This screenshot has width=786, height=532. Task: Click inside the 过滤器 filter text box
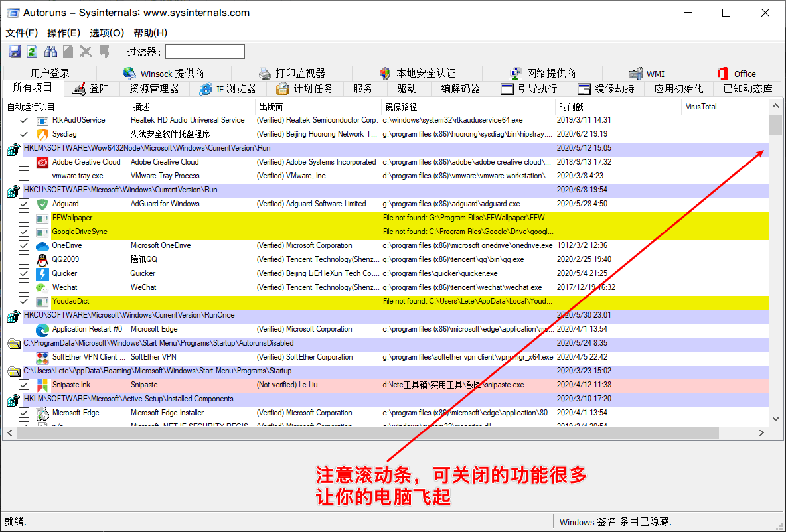pyautogui.click(x=204, y=52)
